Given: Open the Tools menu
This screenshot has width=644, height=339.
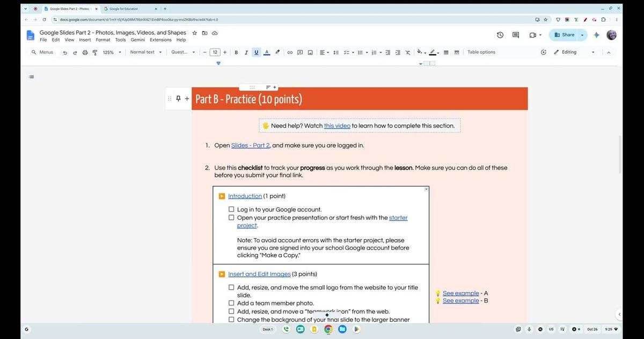Looking at the screenshot, I should point(121,40).
